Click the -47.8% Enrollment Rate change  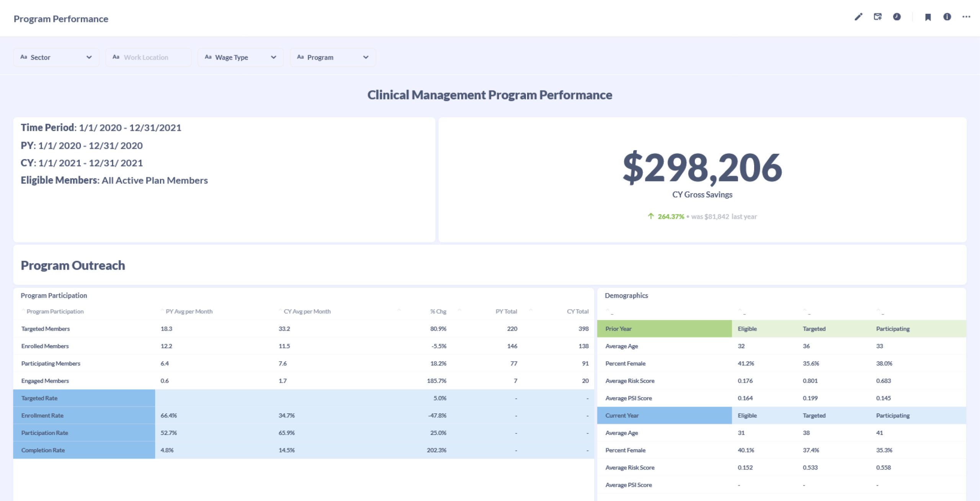[x=437, y=415]
